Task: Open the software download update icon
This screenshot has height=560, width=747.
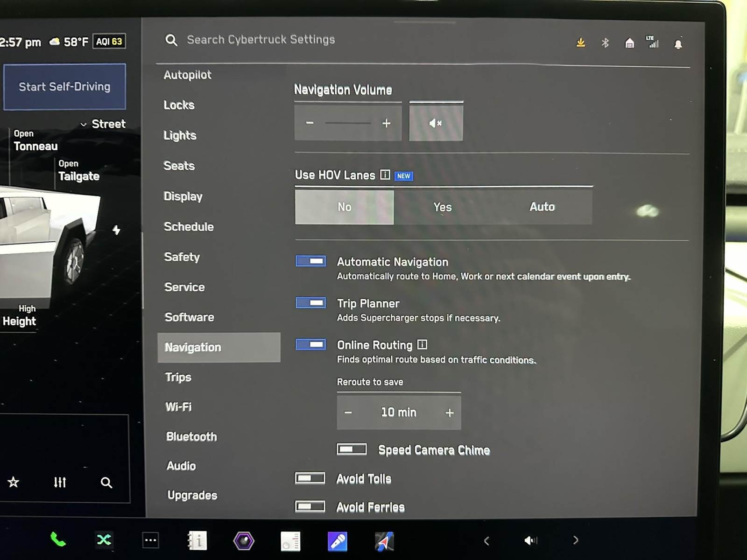Action: 580,43
